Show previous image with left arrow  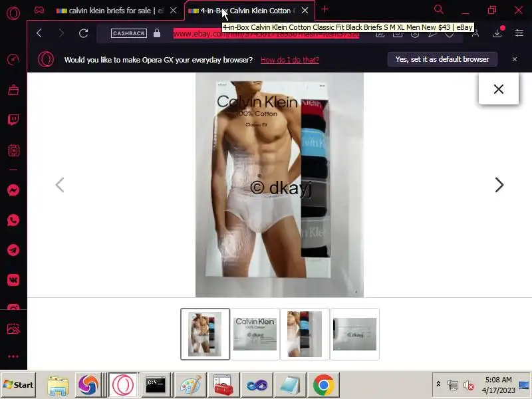tap(60, 185)
